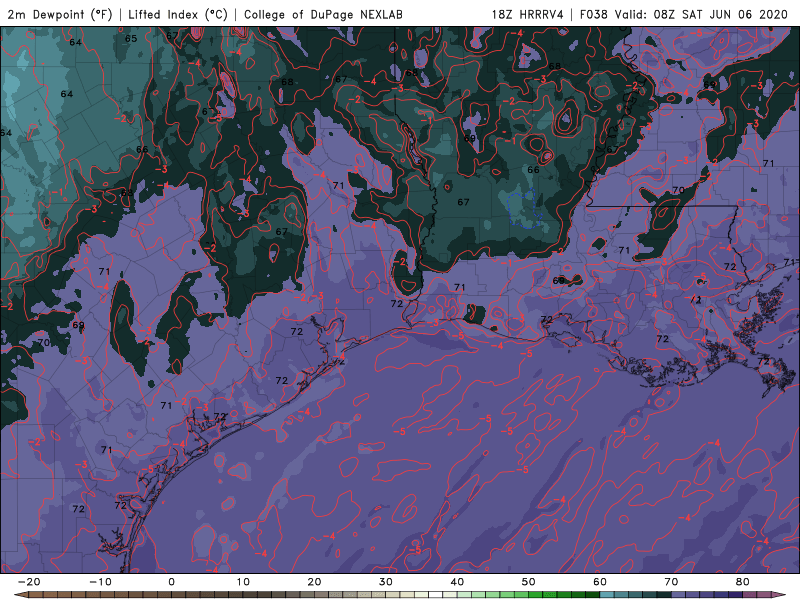The height and width of the screenshot is (600, 800).
Task: Click the '50' colorbar tick label
Action: point(529,582)
